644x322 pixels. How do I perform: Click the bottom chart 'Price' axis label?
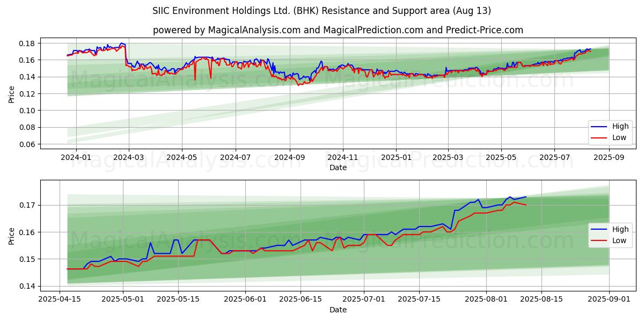(x=12, y=235)
